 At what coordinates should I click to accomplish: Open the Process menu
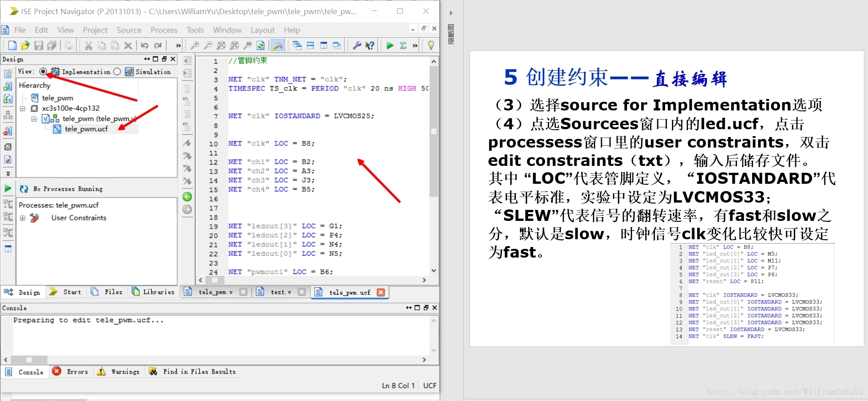164,30
